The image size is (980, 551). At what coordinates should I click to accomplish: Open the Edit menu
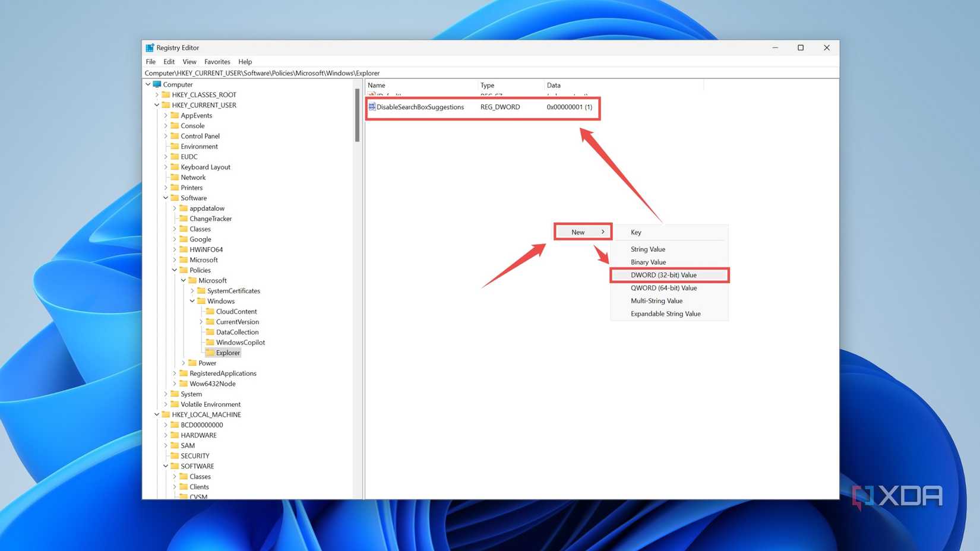point(169,62)
